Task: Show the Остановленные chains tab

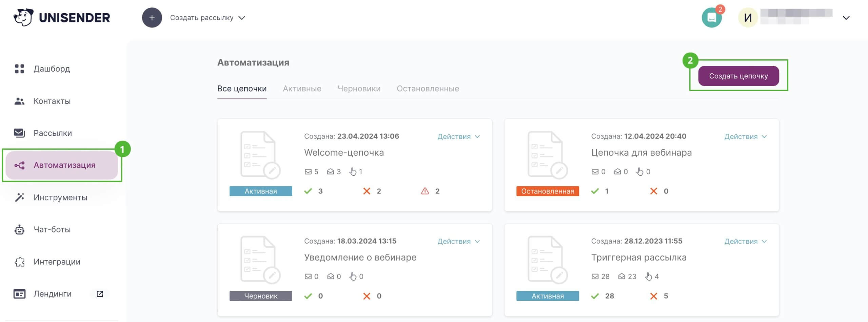Action: pos(428,89)
